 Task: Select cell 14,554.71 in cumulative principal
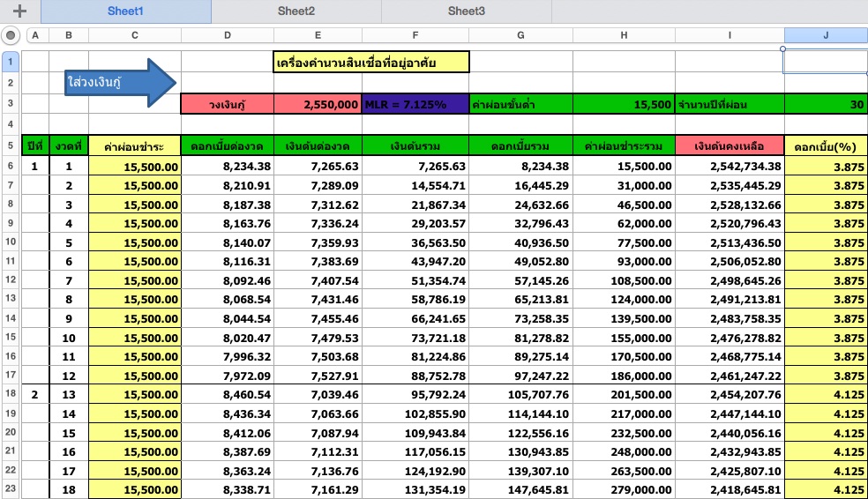(x=415, y=185)
